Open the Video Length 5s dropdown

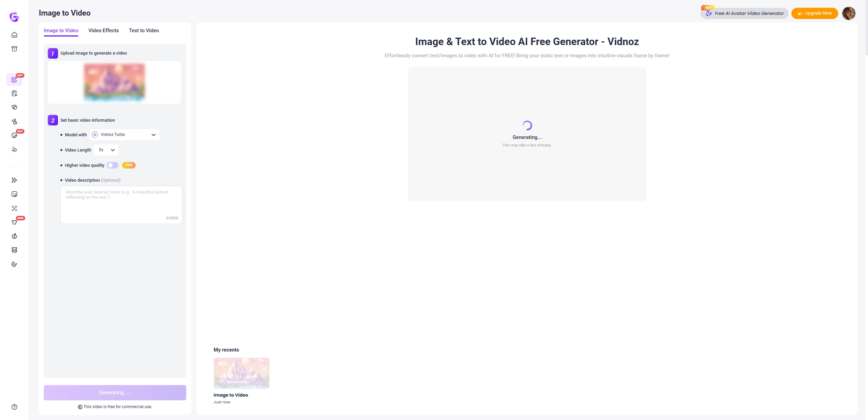point(106,150)
